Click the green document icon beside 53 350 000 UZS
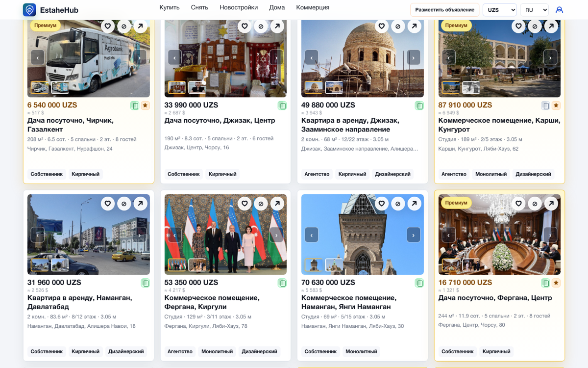Viewport: 588px width, 368px height. 282,283
